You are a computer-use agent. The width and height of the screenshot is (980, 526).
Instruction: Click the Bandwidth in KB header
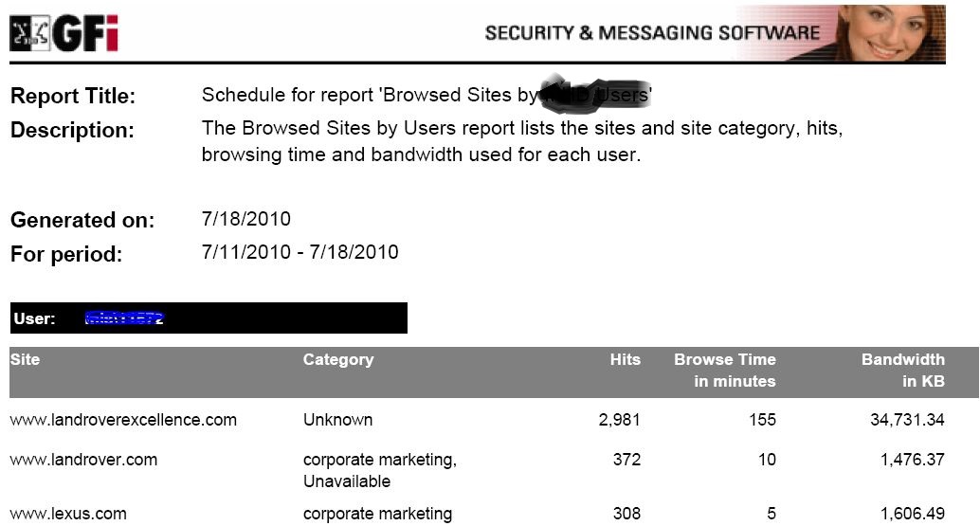(x=902, y=371)
